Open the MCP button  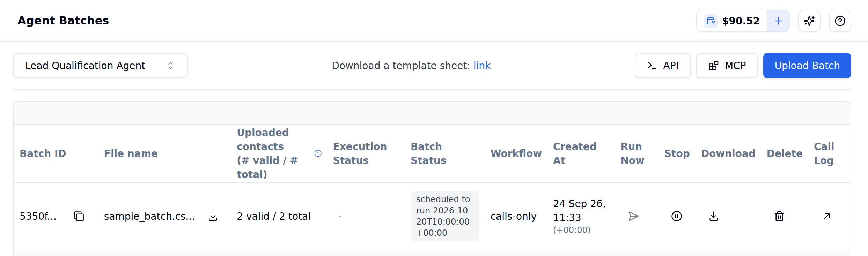point(727,66)
